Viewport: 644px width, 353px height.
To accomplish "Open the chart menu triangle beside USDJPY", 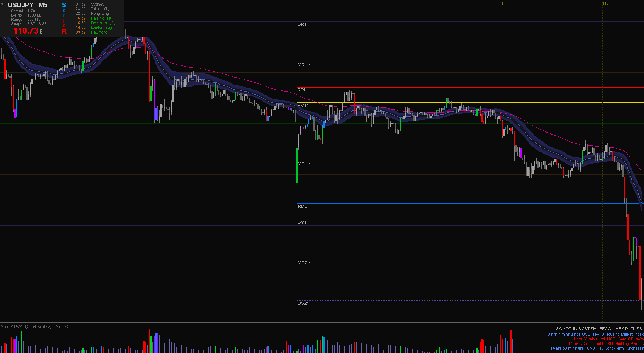I will coord(3,4).
